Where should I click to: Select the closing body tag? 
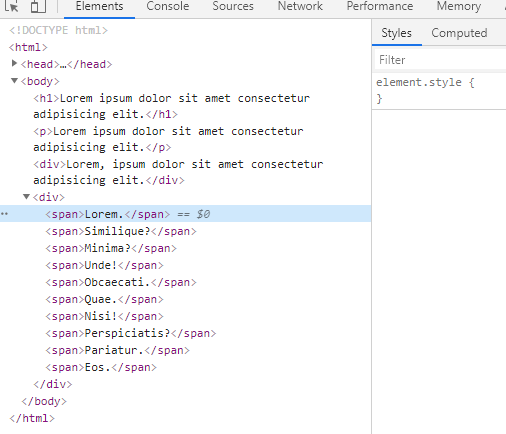44,401
